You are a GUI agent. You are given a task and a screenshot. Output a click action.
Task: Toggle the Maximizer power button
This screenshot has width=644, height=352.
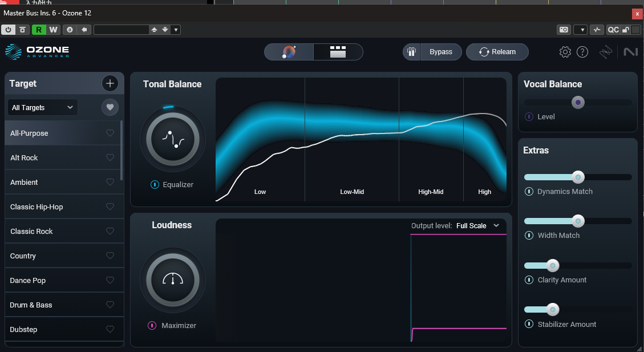[152, 325]
